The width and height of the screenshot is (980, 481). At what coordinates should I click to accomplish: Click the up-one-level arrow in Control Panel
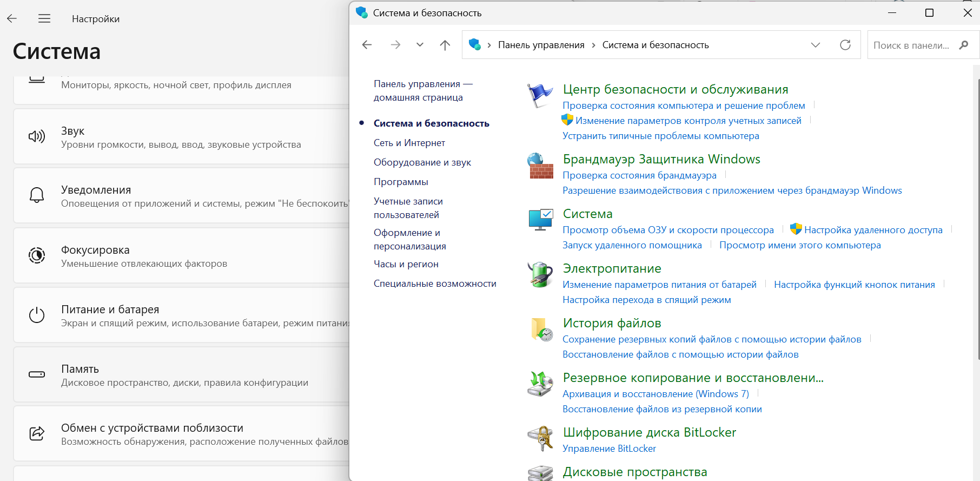coord(445,45)
